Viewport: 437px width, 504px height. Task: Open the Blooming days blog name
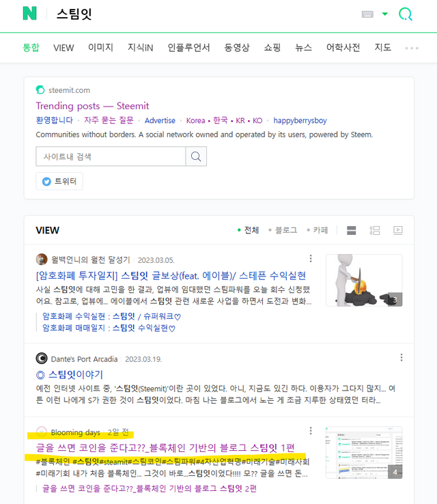[x=76, y=432]
